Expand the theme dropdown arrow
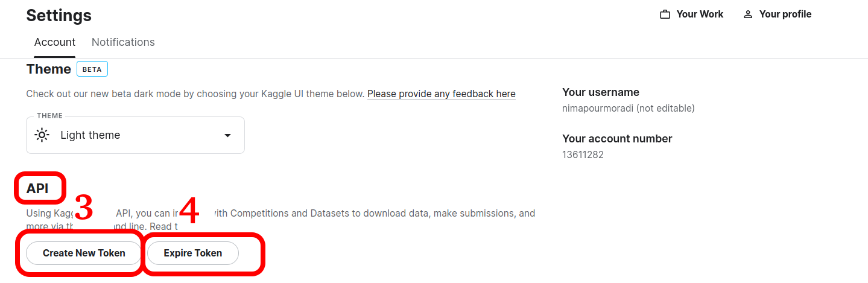Image resolution: width=868 pixels, height=283 pixels. 227,135
